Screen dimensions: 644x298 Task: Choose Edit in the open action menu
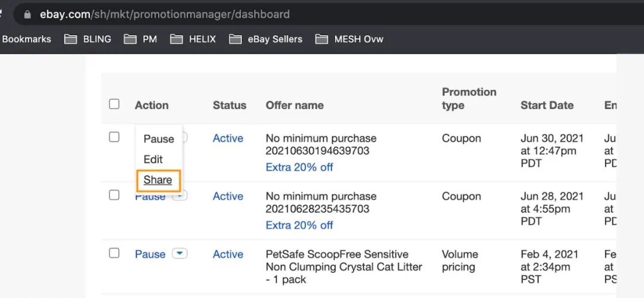point(153,159)
